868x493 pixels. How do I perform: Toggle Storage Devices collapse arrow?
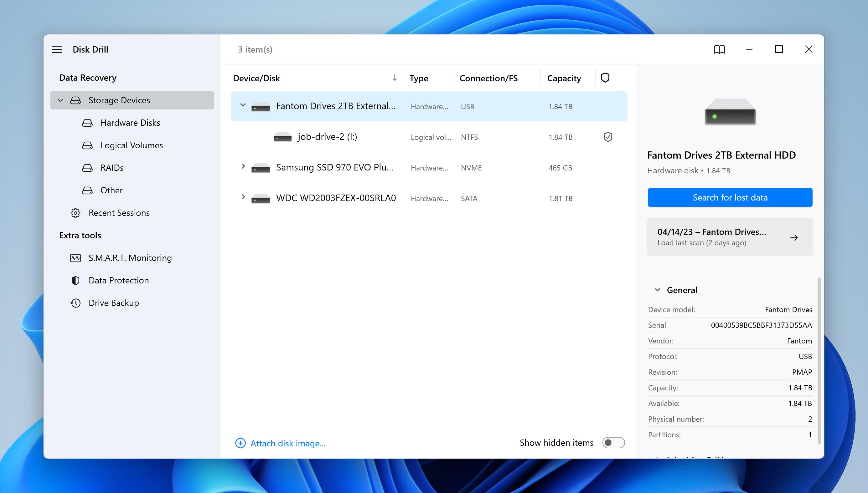(60, 99)
